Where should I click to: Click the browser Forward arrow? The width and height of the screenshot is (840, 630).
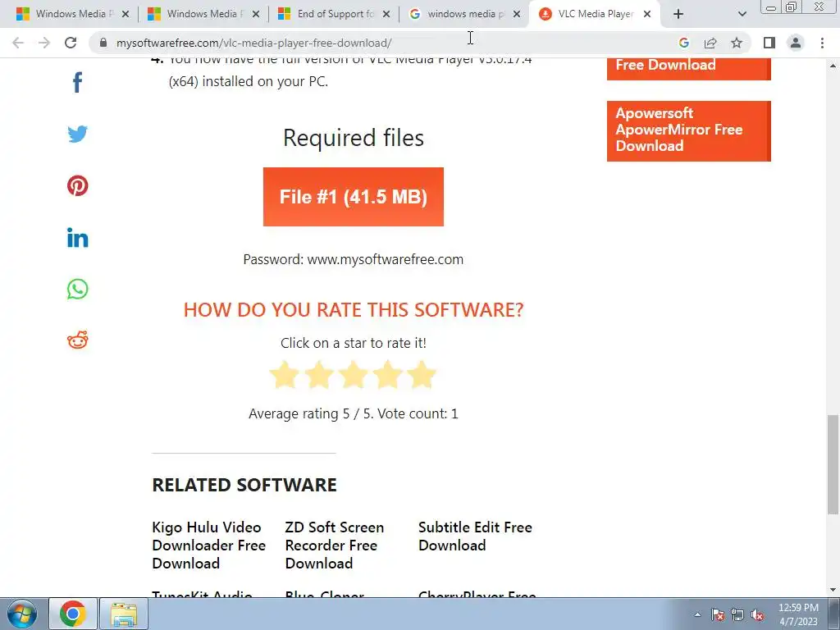[44, 43]
